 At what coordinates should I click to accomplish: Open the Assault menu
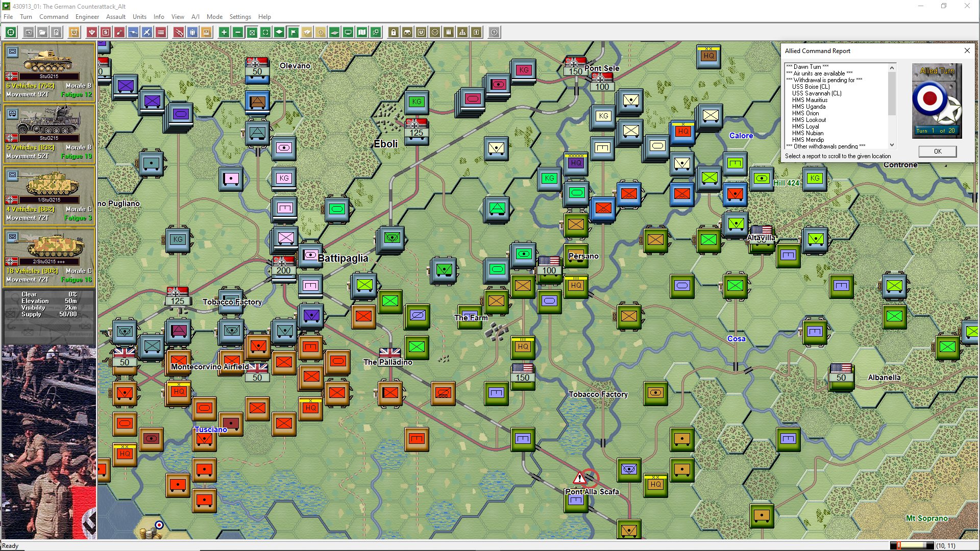point(116,16)
